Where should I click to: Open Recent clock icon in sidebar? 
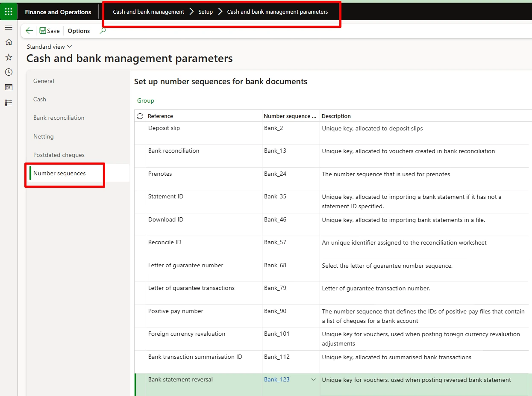click(x=9, y=72)
